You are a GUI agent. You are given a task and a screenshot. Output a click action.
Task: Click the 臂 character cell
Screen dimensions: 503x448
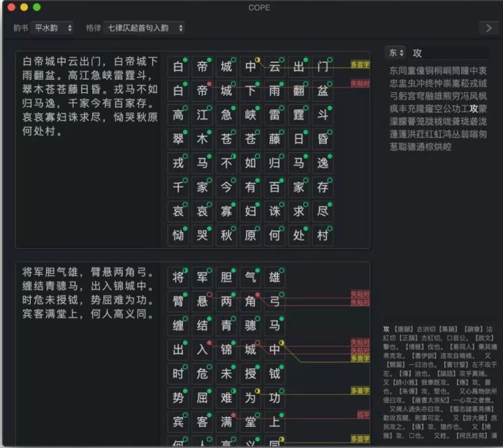coord(178,301)
